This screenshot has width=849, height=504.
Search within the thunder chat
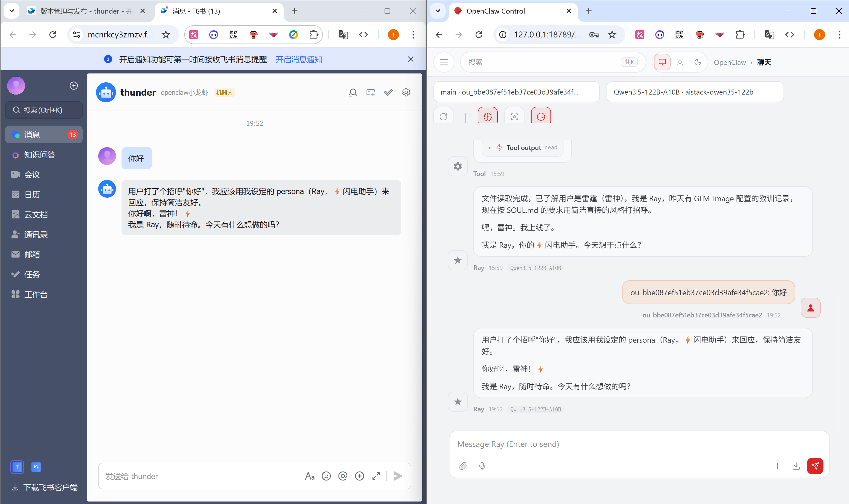(353, 92)
